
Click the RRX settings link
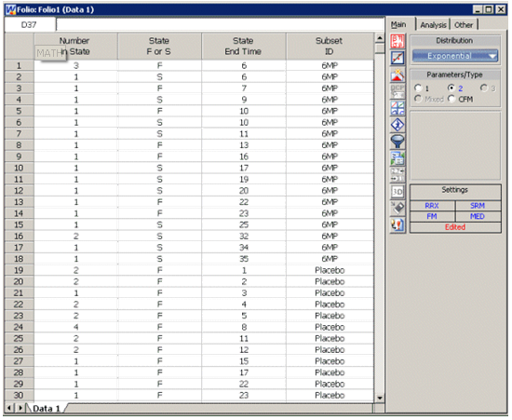tap(432, 206)
